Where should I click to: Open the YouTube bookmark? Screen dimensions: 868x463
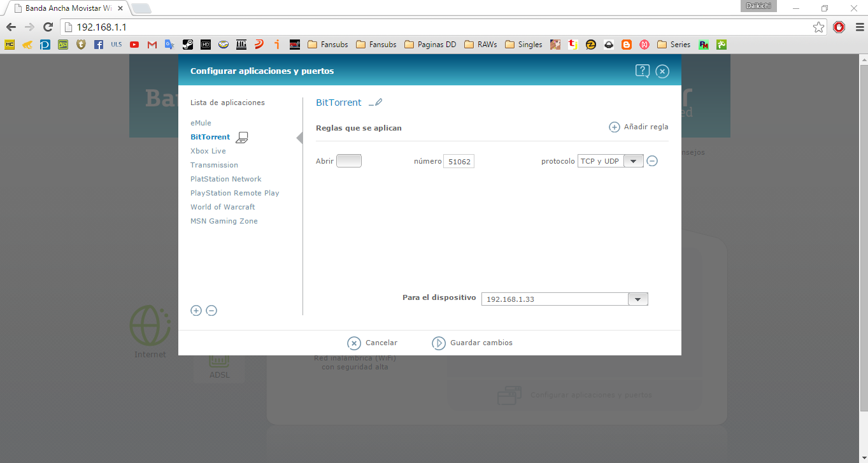[134, 45]
